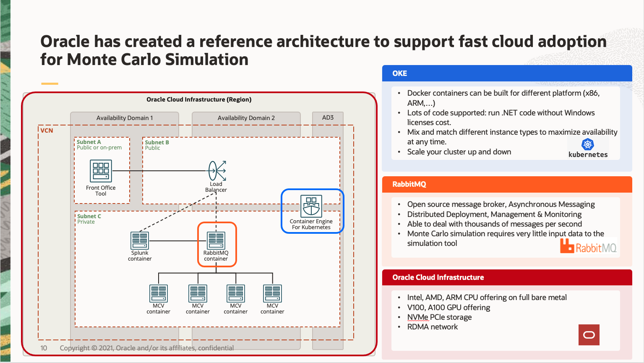Select the orange RabbitMQ logo

(588, 246)
